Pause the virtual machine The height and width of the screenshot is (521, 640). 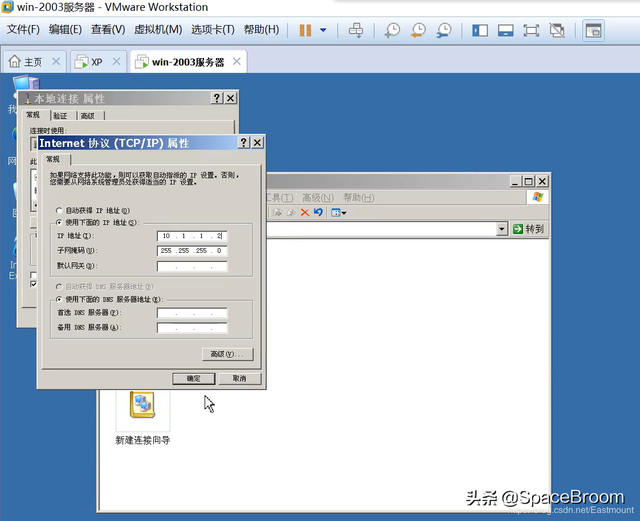click(x=305, y=30)
